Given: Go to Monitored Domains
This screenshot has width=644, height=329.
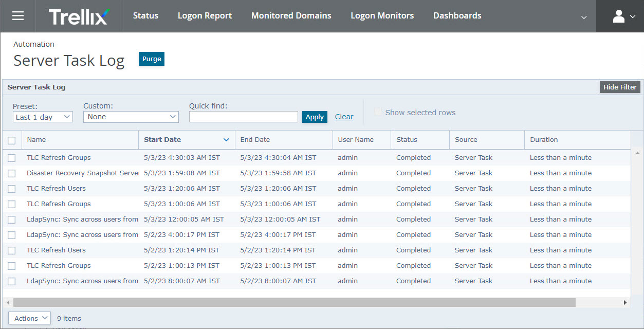Looking at the screenshot, I should [x=291, y=16].
